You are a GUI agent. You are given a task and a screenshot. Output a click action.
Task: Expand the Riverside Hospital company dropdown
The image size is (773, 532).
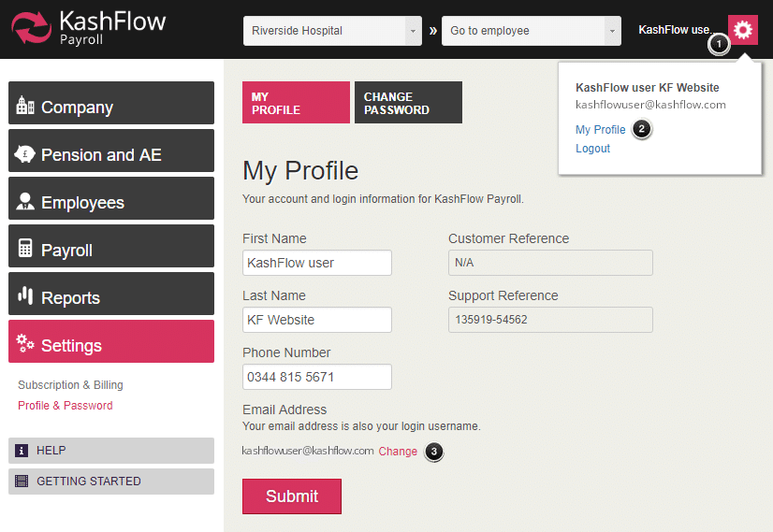pyautogui.click(x=414, y=31)
